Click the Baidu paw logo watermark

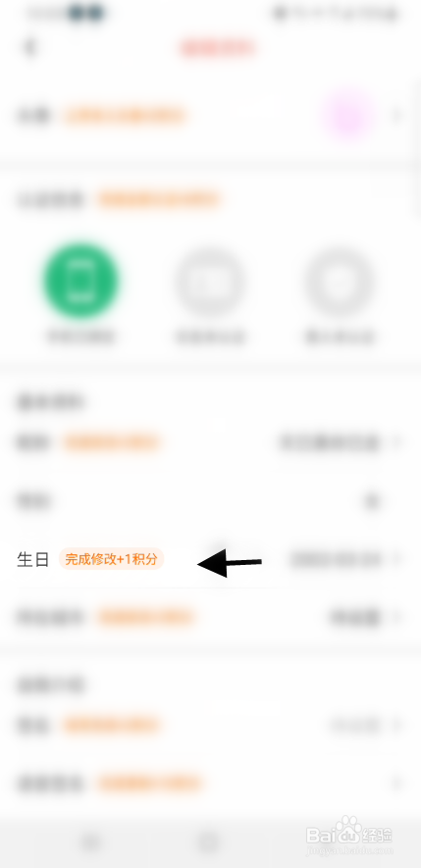[x=350, y=828]
